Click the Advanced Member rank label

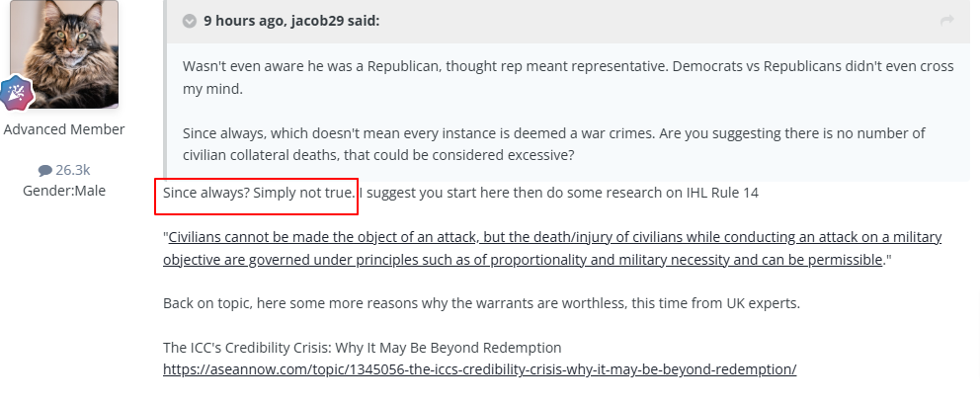64,129
